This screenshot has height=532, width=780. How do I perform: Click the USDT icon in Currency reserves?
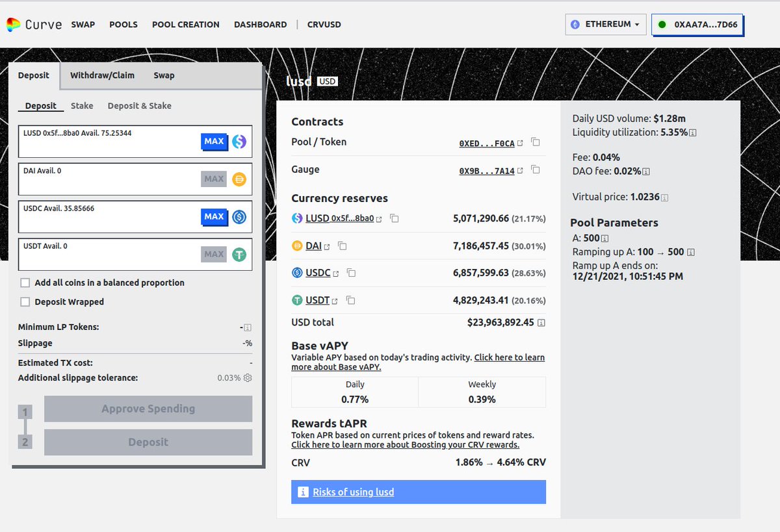tap(297, 301)
